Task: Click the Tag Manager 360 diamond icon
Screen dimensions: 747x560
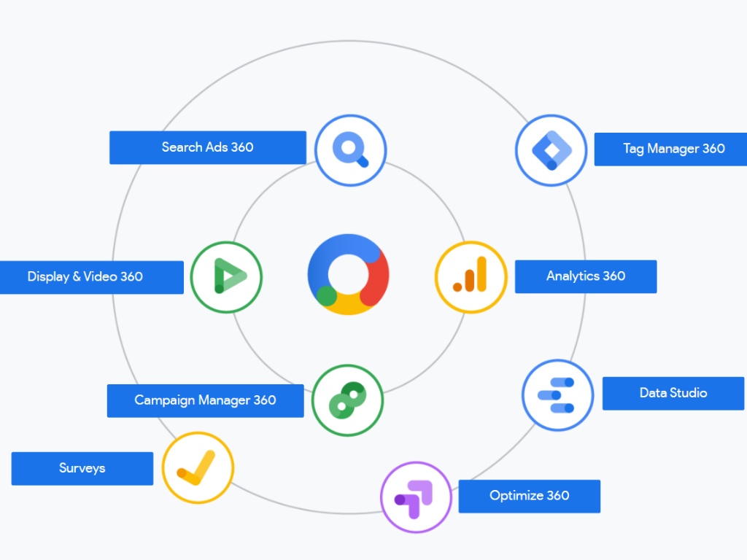Action: point(551,149)
